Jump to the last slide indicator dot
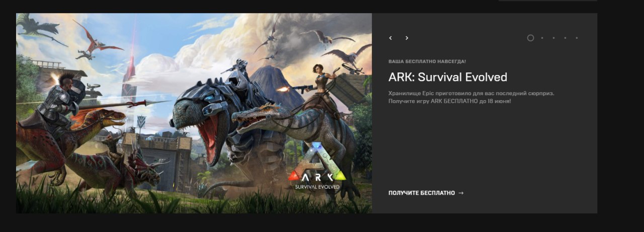644x232 pixels. 577,38
